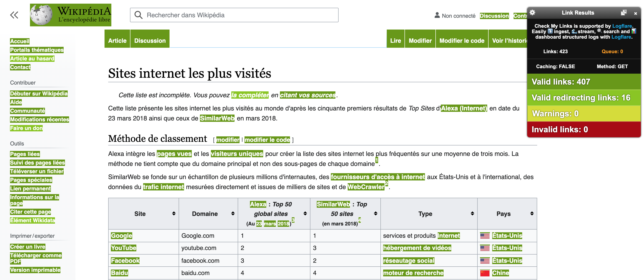Sort table by Domaine column
The width and height of the screenshot is (644, 280).
(233, 213)
